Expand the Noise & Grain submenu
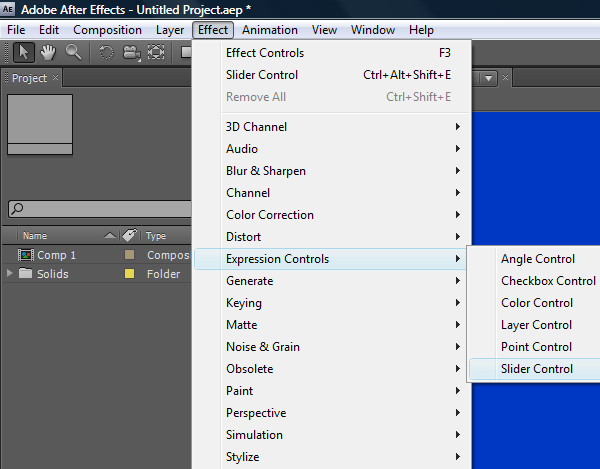 click(332, 347)
